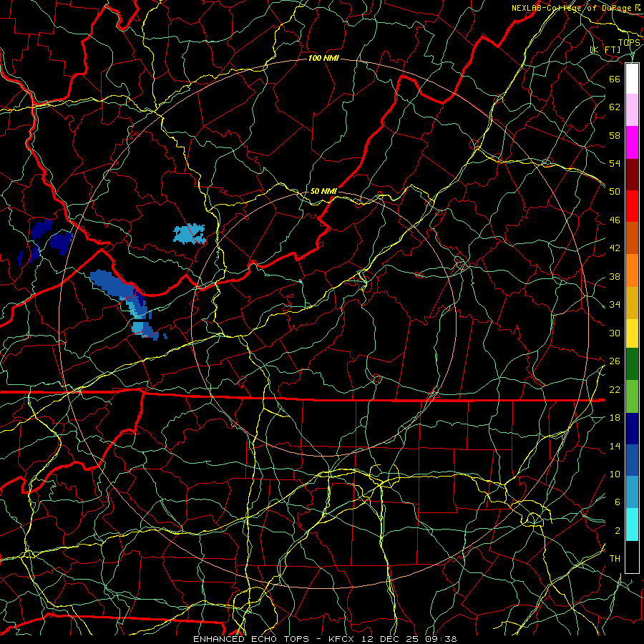Image resolution: width=644 pixels, height=644 pixels.
Task: Select the dark green legend swatch
Action: pyautogui.click(x=632, y=364)
